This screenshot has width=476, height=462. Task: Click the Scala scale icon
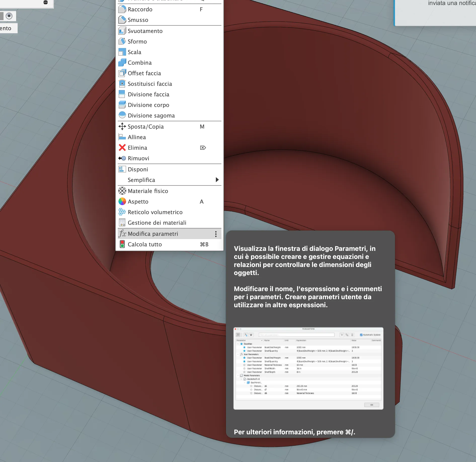click(x=122, y=52)
